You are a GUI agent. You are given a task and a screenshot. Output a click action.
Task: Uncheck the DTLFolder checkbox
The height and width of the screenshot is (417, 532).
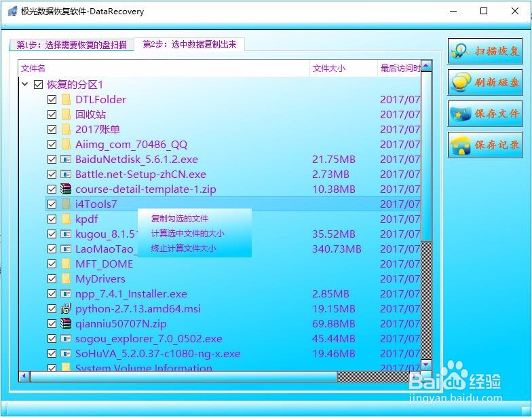click(52, 99)
